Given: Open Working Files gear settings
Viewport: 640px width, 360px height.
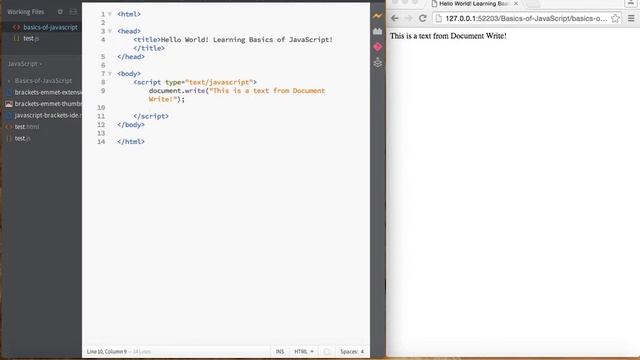Looking at the screenshot, I should coord(60,12).
